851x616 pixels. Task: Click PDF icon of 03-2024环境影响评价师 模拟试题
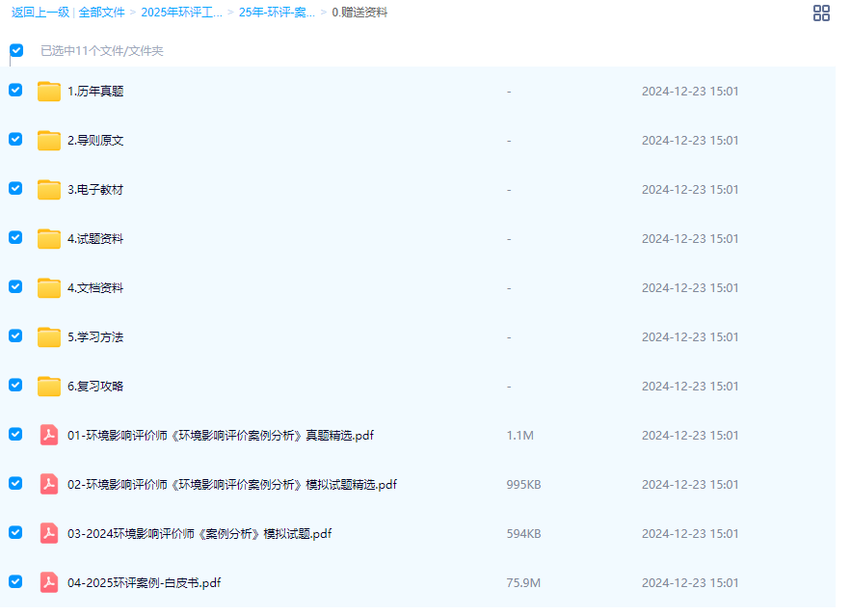coord(49,533)
